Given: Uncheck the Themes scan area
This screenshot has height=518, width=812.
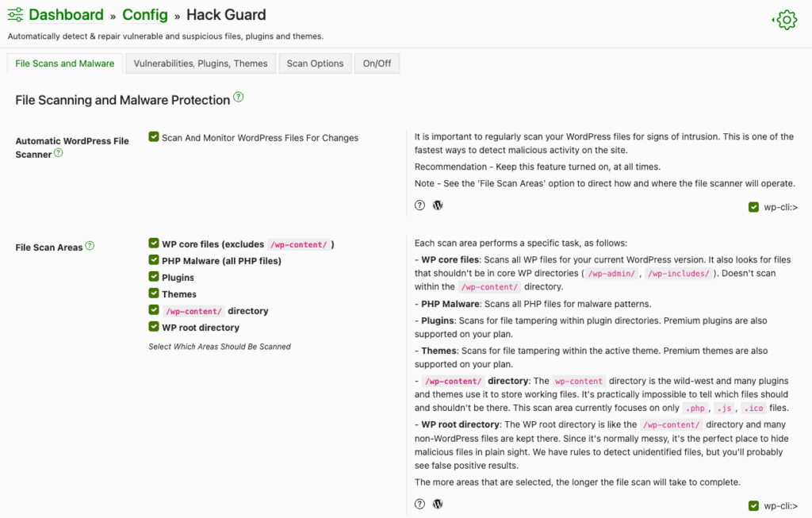Looking at the screenshot, I should click(153, 294).
